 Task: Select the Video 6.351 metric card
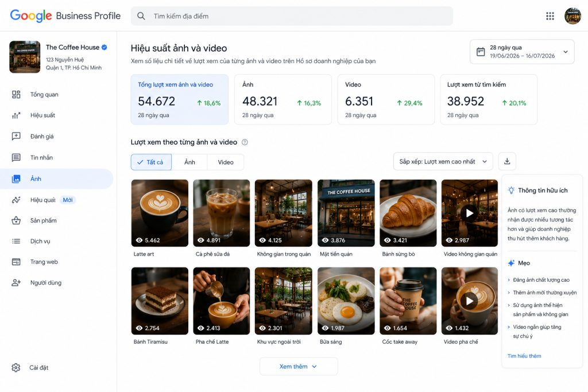click(386, 99)
